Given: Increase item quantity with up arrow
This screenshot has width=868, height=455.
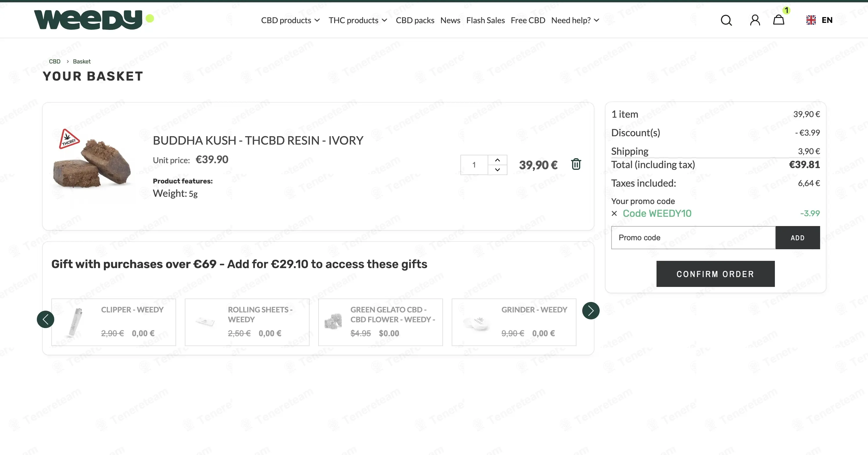Looking at the screenshot, I should (x=497, y=160).
